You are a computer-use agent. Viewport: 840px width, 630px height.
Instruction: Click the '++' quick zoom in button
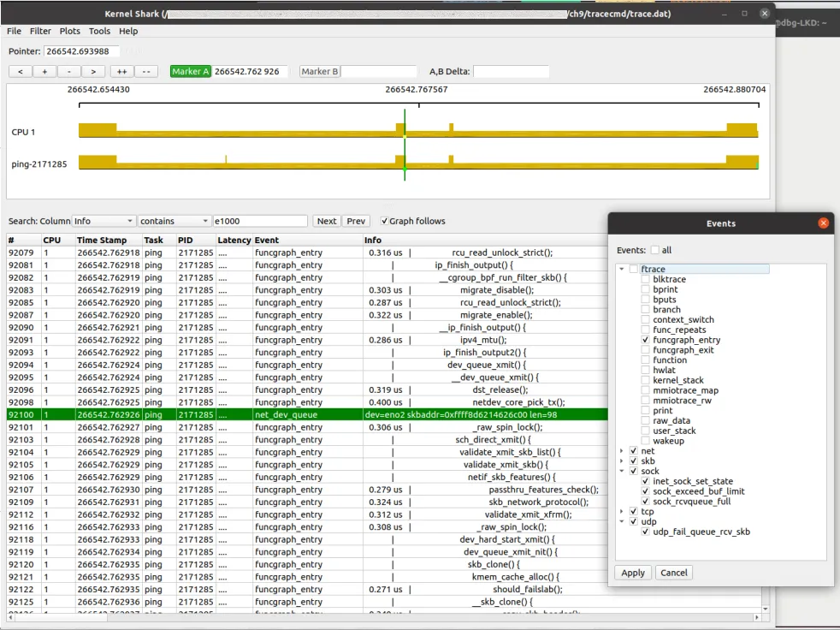(121, 71)
